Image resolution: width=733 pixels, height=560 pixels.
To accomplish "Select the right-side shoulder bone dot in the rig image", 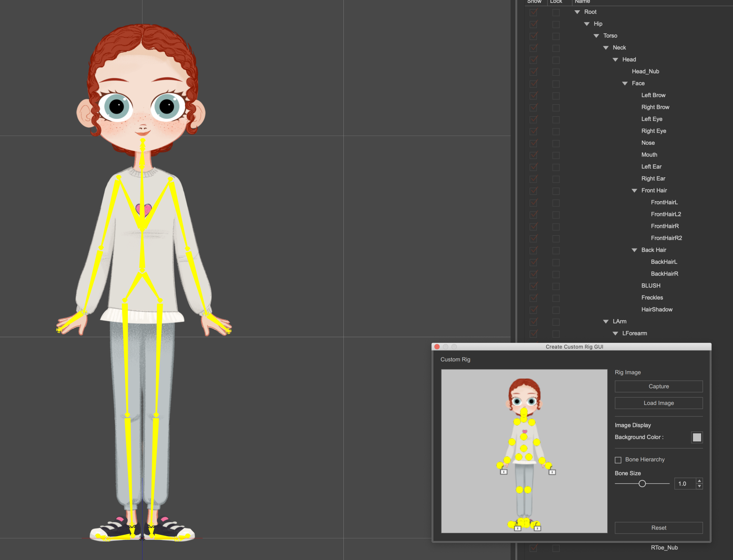I will point(532,422).
